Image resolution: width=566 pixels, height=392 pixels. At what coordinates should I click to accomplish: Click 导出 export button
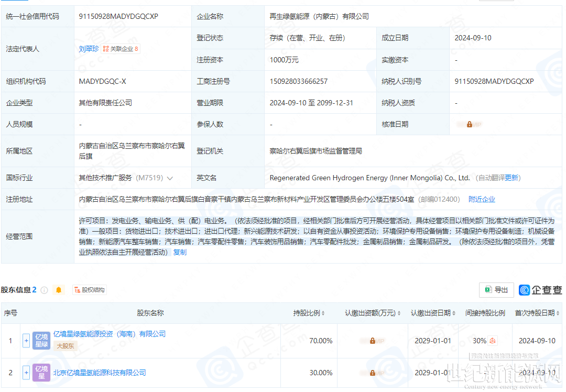496,290
